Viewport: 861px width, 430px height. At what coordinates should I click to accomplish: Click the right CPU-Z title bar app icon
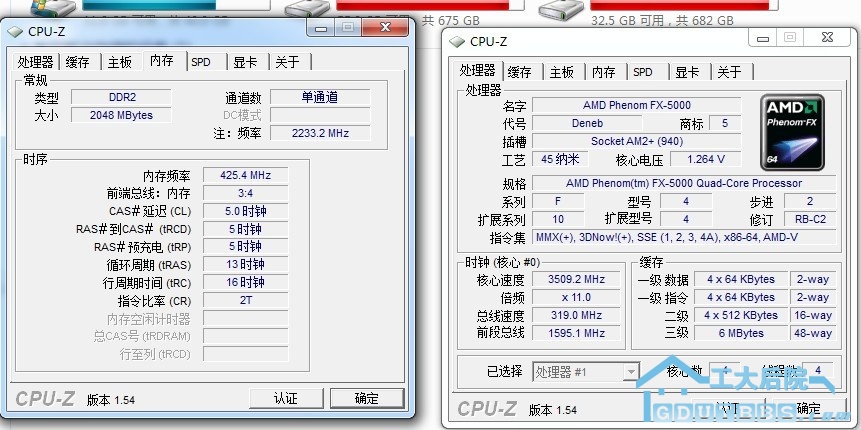point(457,42)
